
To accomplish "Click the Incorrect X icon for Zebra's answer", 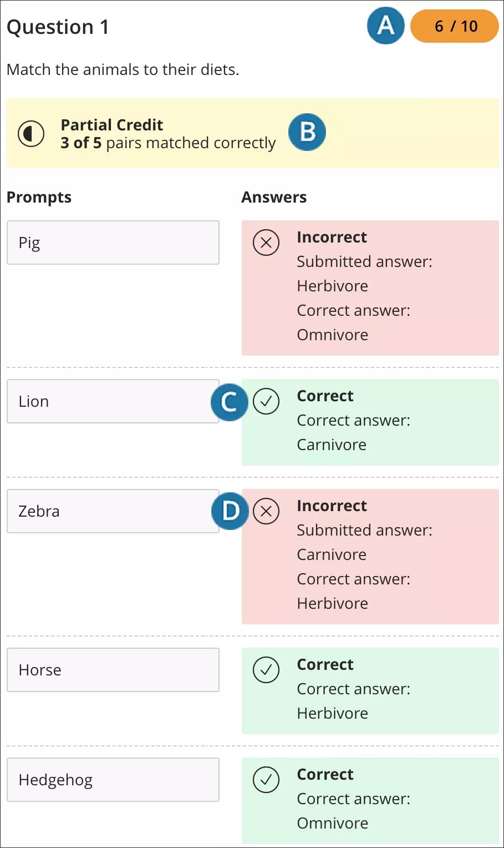I will tap(267, 511).
